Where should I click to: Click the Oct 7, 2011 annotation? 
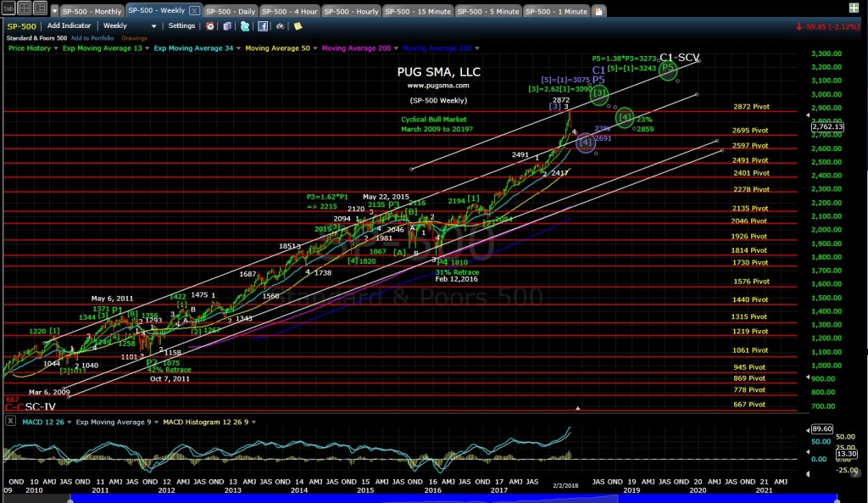click(170, 379)
